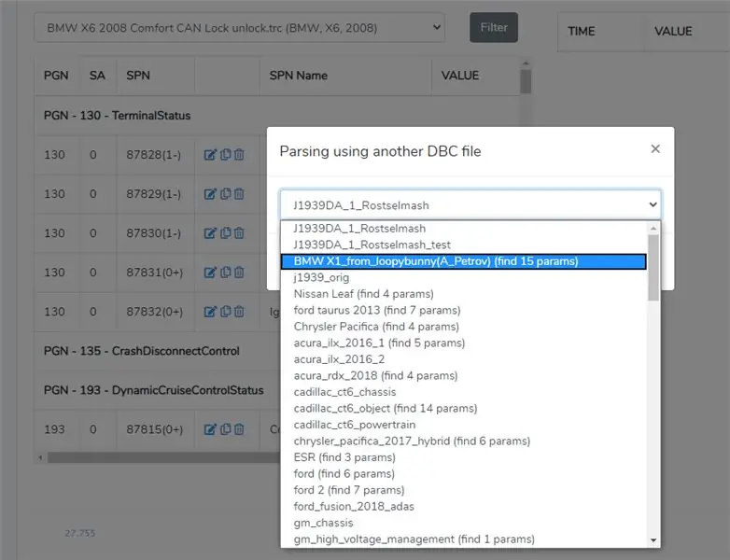Copy SPN 87830 row
The height and width of the screenshot is (560, 730).
[x=225, y=232]
